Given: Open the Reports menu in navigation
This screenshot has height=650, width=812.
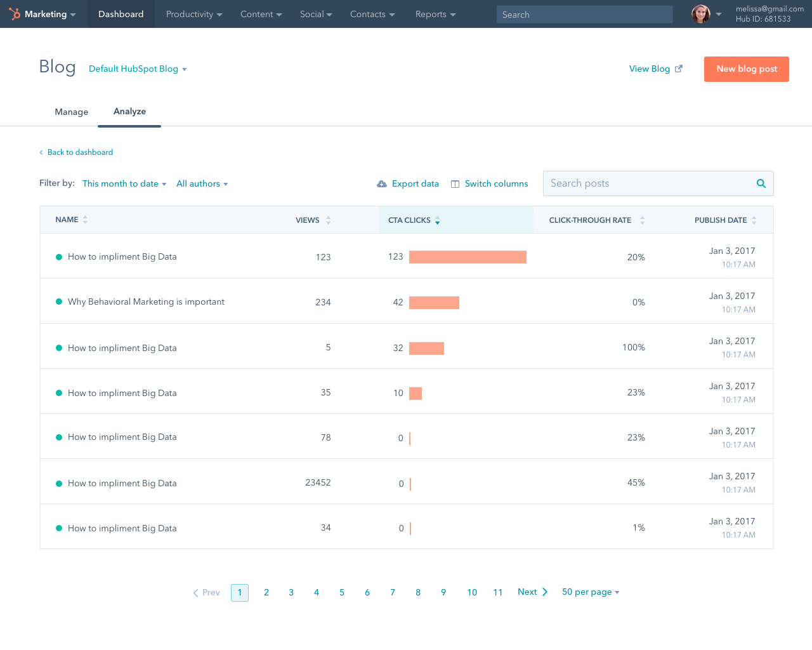Looking at the screenshot, I should click(x=435, y=14).
